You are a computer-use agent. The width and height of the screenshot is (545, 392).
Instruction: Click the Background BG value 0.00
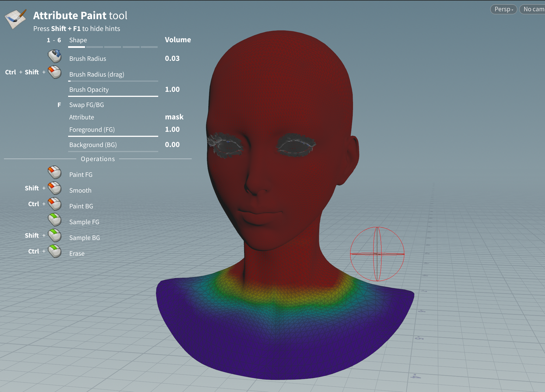click(x=172, y=145)
